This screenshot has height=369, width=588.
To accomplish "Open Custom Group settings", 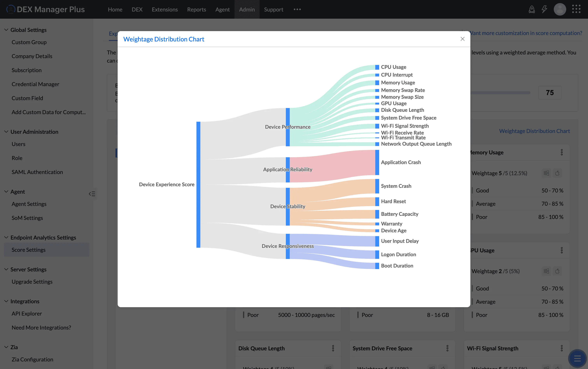I will point(29,42).
